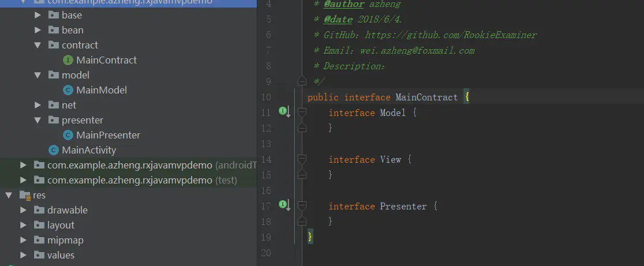The height and width of the screenshot is (266, 644).
Task: Click the Description: comment line
Action: click(349, 66)
